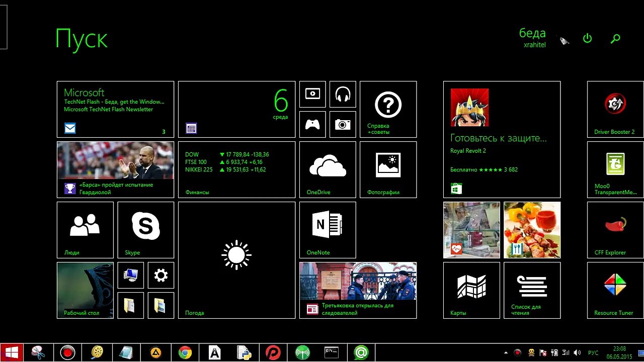Open the беда xrahitel user account menu
Viewport: 644px width, 362px height.
coord(532,38)
